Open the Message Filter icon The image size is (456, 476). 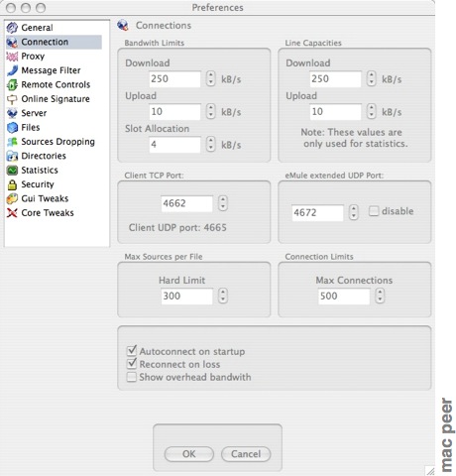point(12,70)
